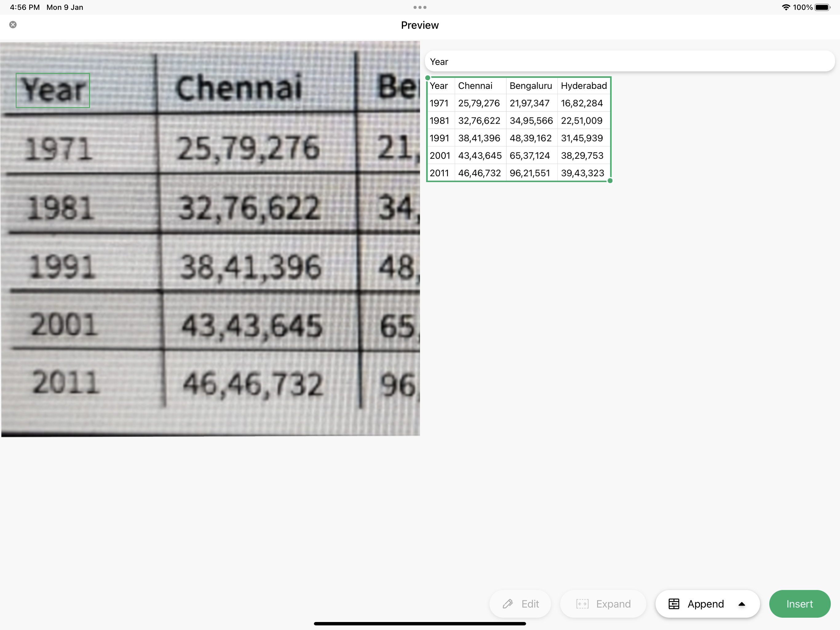Select the 2011 year cell
Image resolution: width=840 pixels, height=630 pixels.
[441, 173]
